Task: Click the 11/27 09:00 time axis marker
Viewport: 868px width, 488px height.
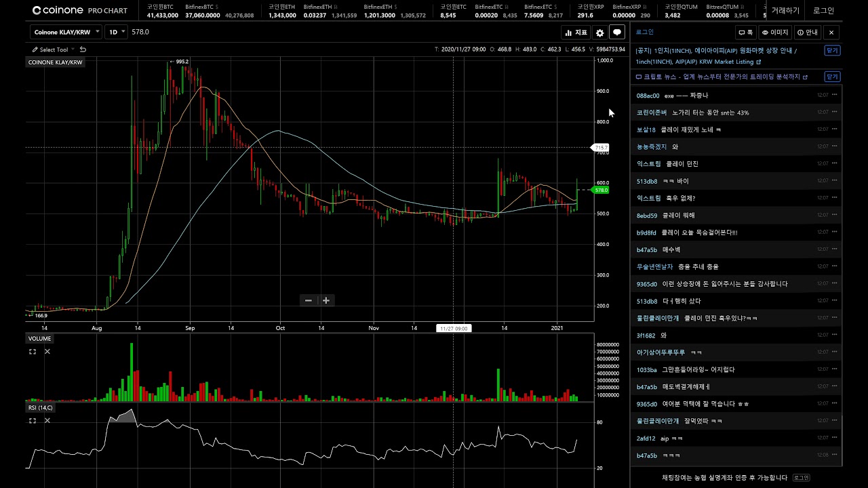Action: [454, 328]
